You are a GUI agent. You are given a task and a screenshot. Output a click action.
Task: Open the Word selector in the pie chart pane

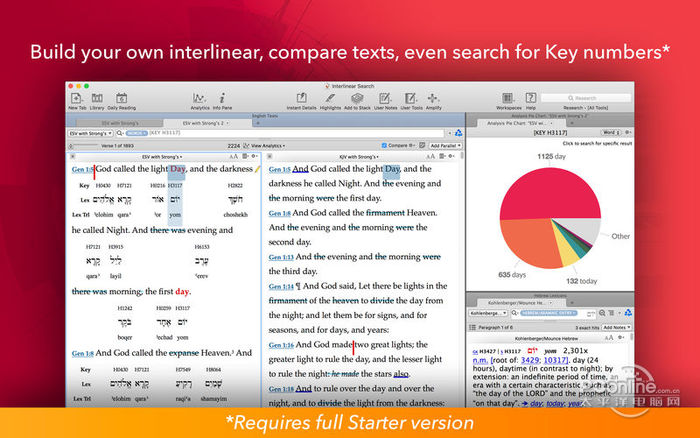611,133
